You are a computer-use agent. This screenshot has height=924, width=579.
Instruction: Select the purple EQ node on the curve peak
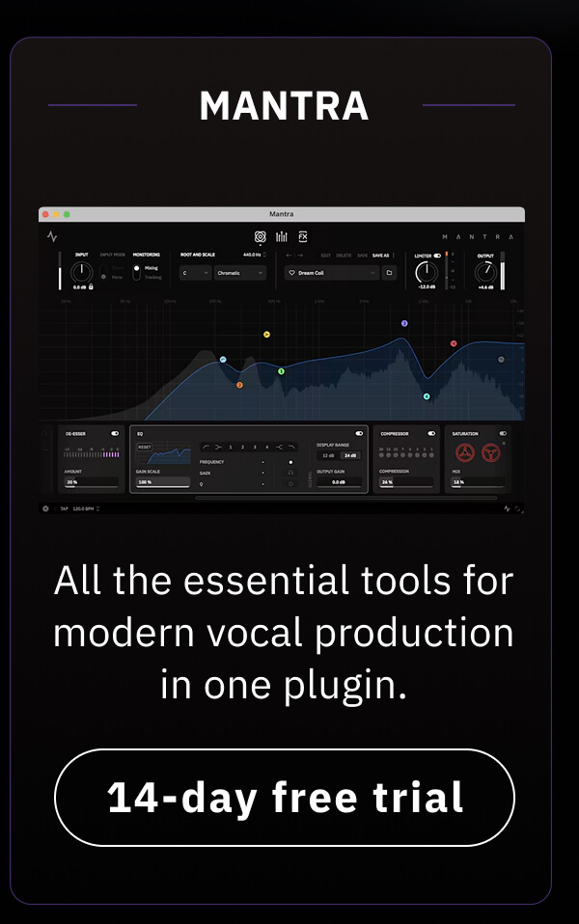click(x=404, y=323)
